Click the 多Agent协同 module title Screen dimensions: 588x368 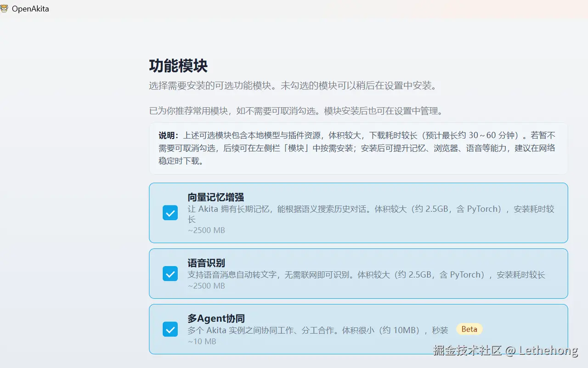tap(216, 318)
